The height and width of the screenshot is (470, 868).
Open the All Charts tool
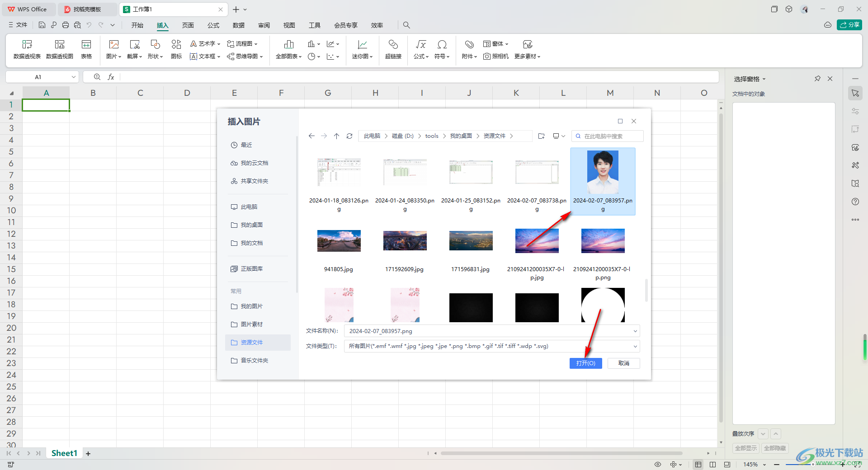[x=288, y=49]
